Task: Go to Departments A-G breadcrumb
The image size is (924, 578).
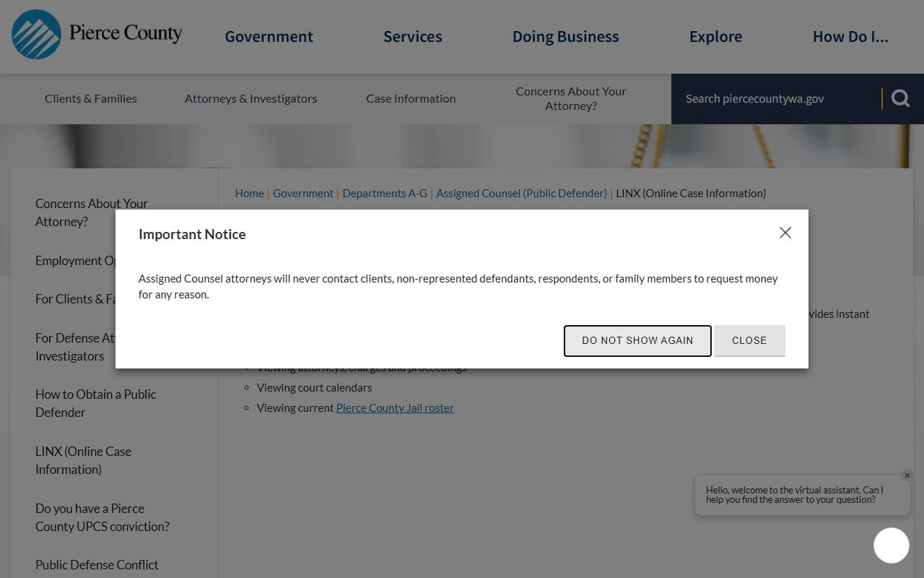Action: (x=385, y=194)
